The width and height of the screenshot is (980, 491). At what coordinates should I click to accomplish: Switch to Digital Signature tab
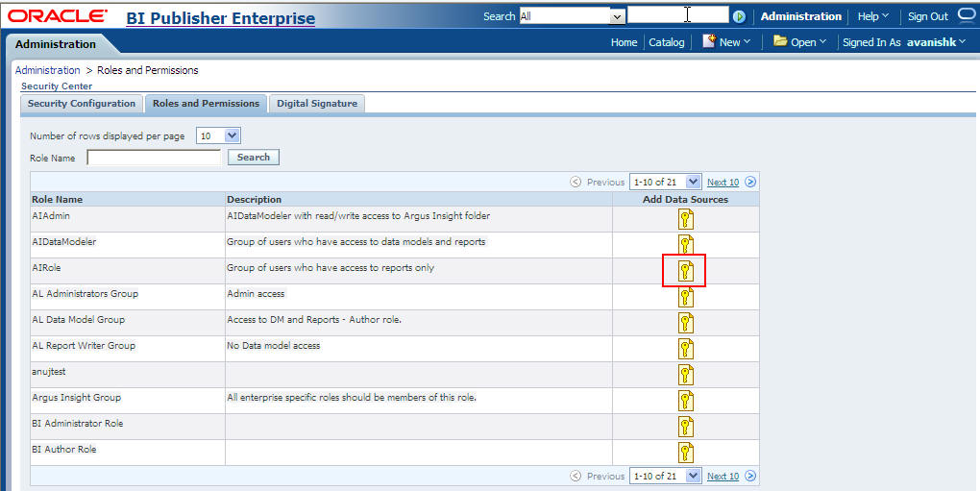pos(317,104)
